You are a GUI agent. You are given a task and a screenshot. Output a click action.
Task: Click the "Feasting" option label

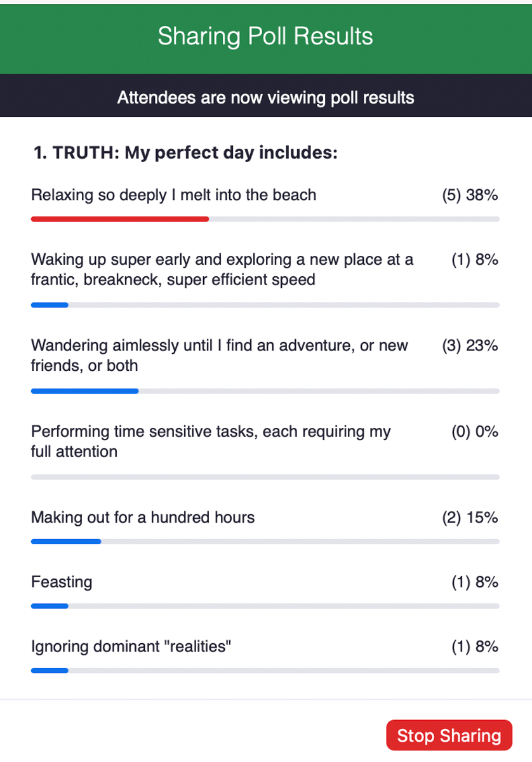pos(62,582)
